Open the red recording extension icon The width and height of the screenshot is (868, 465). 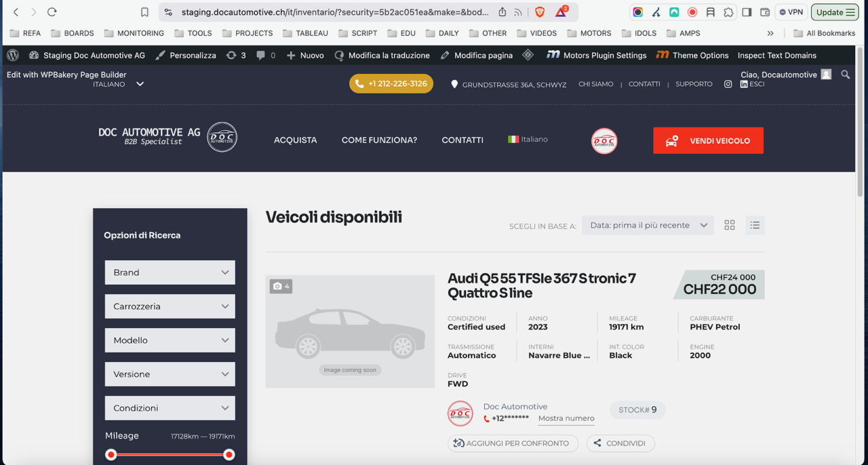692,12
